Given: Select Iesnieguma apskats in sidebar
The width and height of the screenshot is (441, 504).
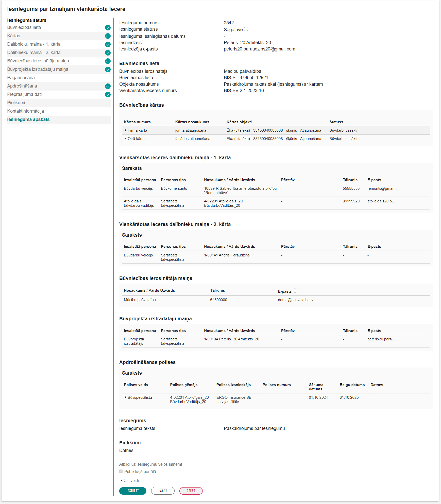Looking at the screenshot, I should pos(28,119).
